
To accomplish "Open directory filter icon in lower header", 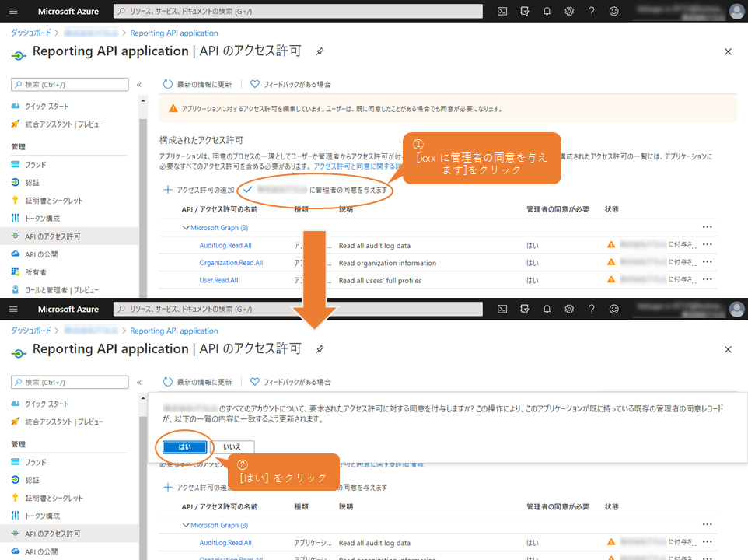I will point(525,309).
